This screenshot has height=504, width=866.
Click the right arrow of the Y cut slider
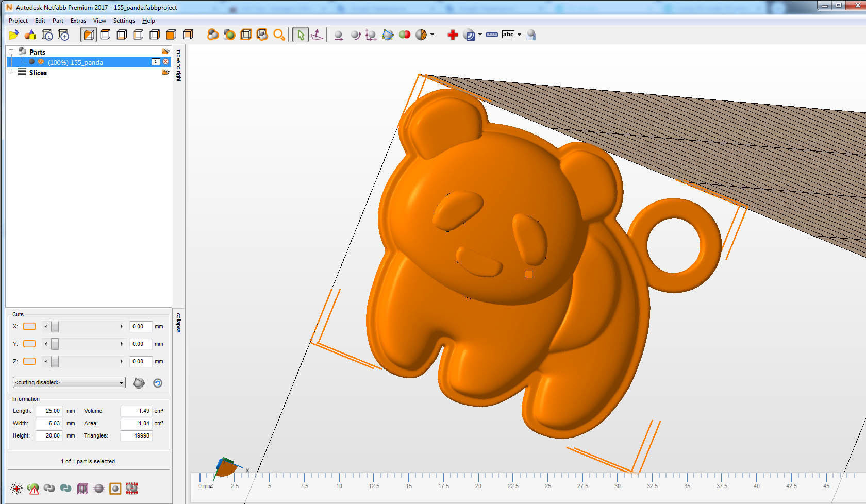click(122, 344)
